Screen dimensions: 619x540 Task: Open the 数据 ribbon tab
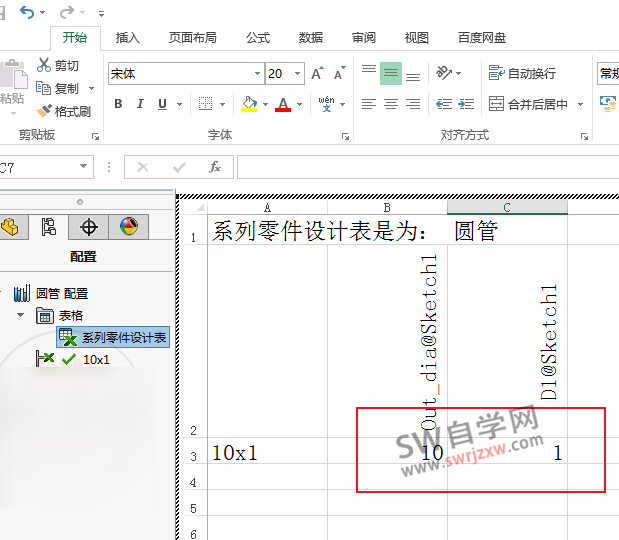311,38
